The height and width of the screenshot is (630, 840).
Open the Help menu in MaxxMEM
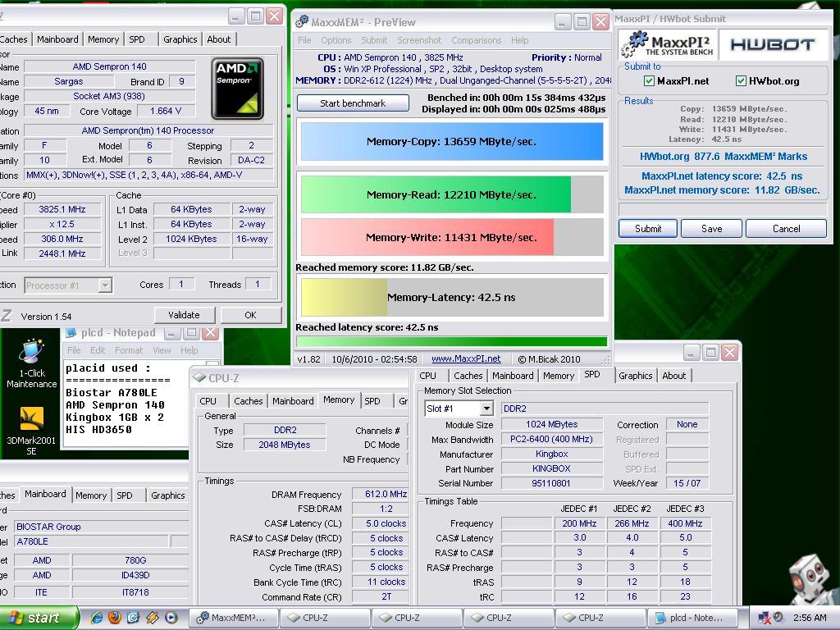[x=519, y=40]
